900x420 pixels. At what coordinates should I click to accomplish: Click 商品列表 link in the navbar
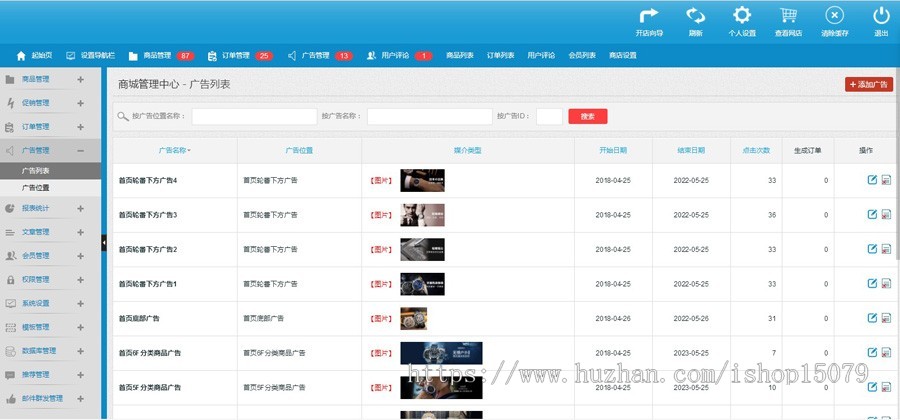click(x=460, y=56)
